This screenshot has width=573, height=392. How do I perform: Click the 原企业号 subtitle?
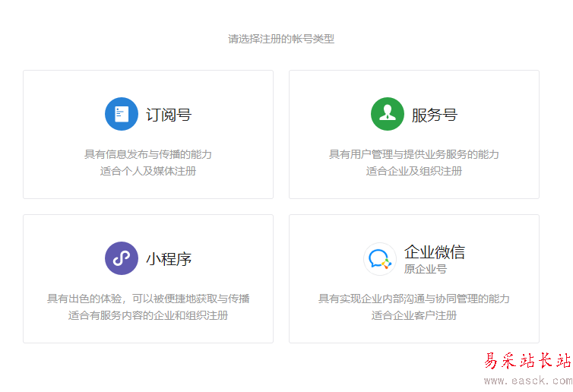(426, 269)
